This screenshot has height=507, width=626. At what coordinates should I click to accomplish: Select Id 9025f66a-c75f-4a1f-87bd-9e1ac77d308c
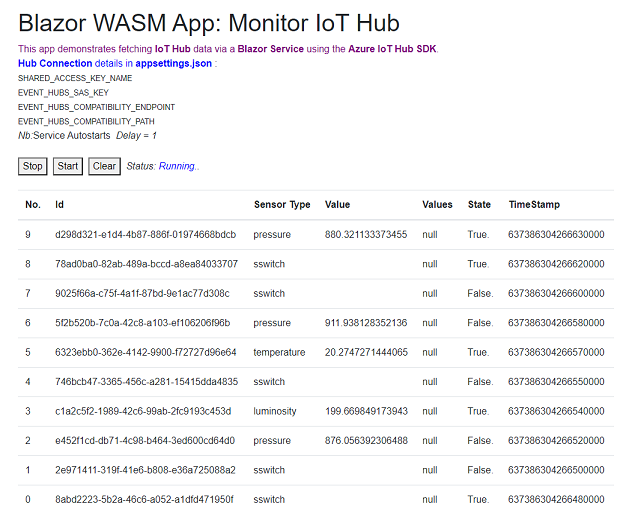pos(142,293)
